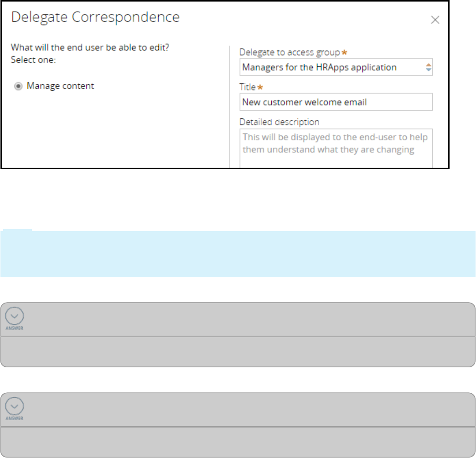Click the first answer's lower content panel

click(237, 352)
